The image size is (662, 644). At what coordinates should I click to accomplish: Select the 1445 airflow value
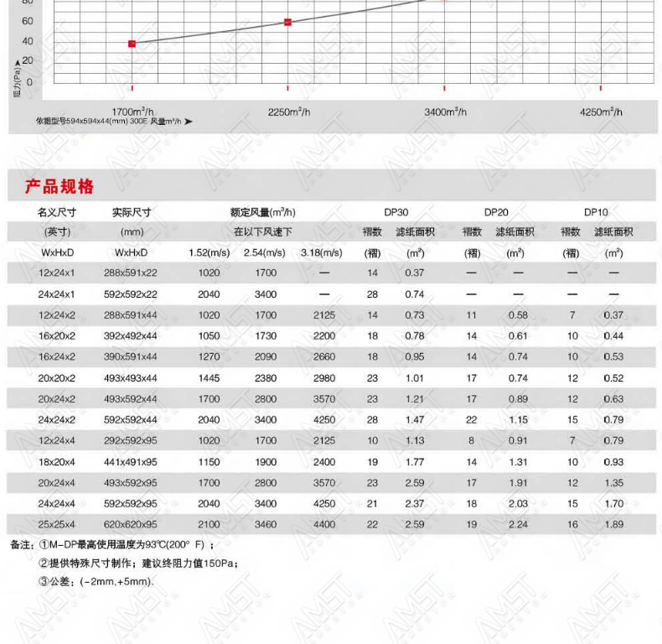(x=209, y=378)
